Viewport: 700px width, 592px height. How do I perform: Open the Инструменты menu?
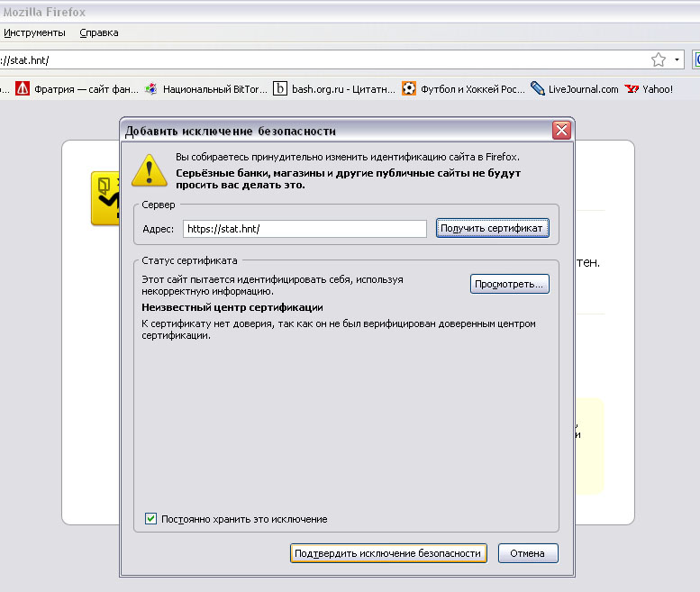(34, 32)
